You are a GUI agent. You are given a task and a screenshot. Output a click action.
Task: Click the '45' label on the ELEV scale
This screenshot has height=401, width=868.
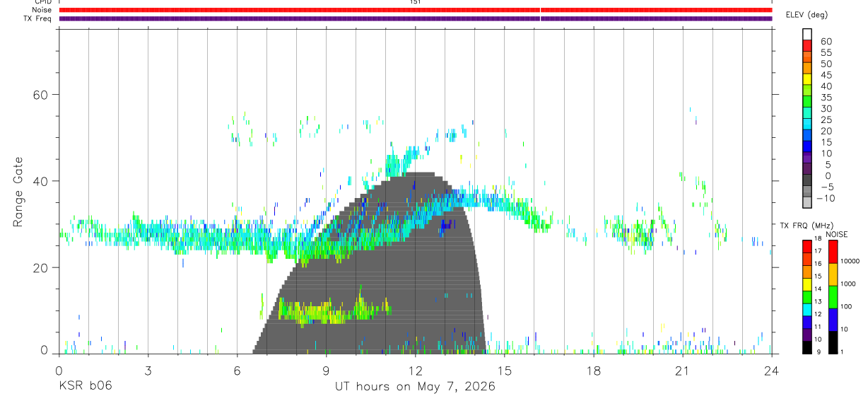826,75
